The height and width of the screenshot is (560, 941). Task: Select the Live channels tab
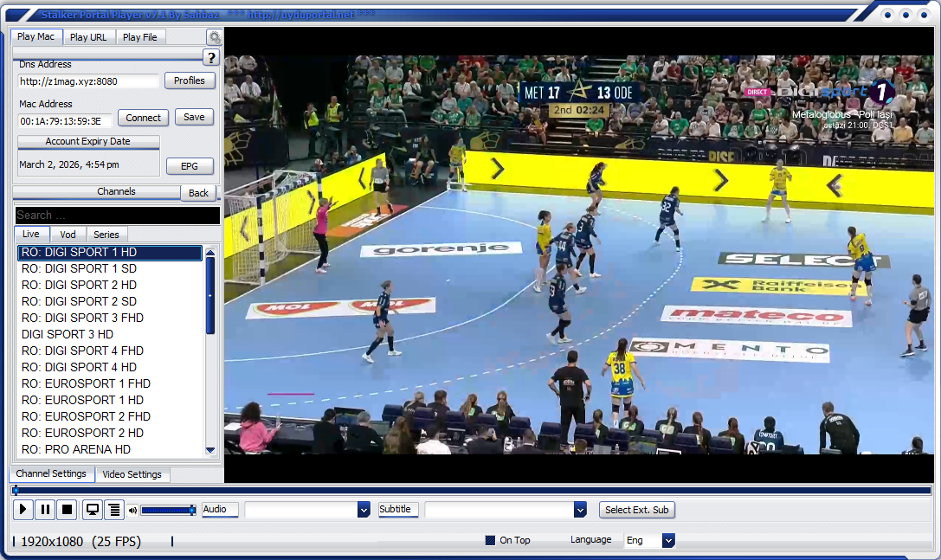click(x=31, y=234)
